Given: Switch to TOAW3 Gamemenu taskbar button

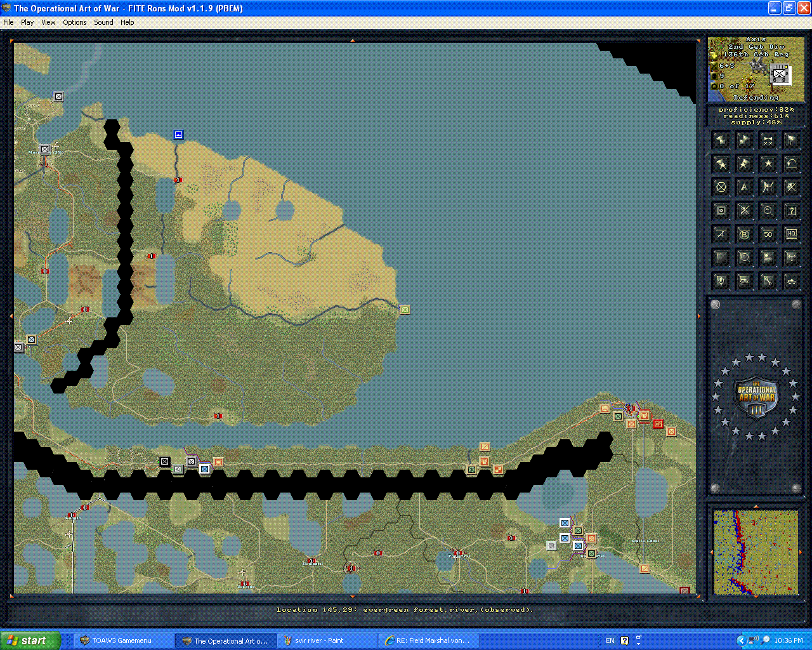Looking at the screenshot, I should tap(123, 640).
